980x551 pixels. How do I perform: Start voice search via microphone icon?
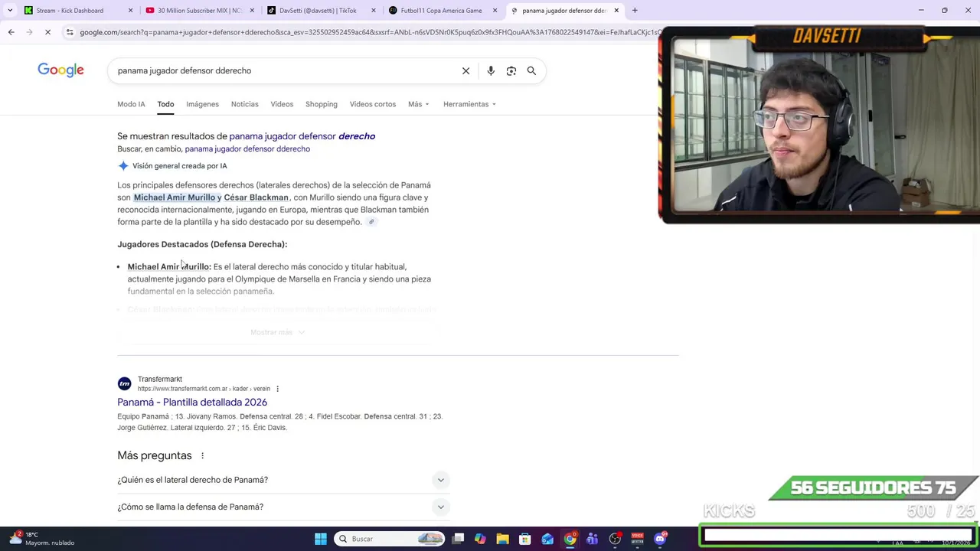pyautogui.click(x=491, y=70)
